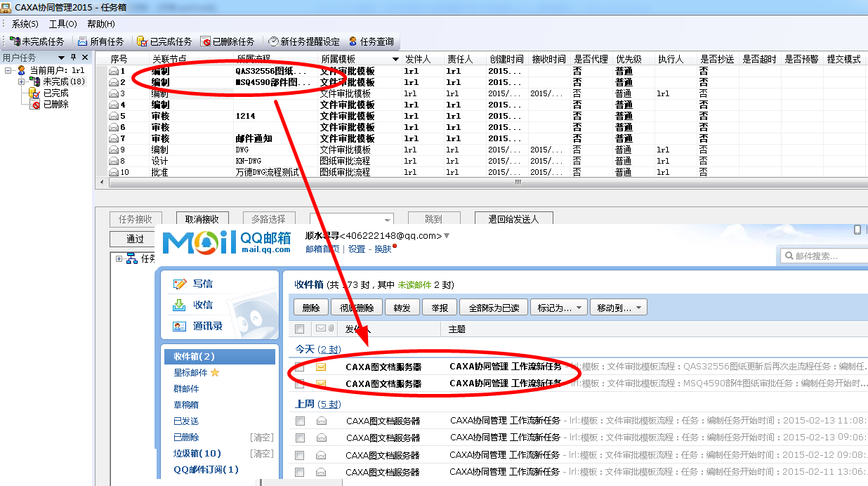Image resolution: width=868 pixels, height=486 pixels.
Task: Click the envelope icon of task row 1
Action: tap(114, 71)
